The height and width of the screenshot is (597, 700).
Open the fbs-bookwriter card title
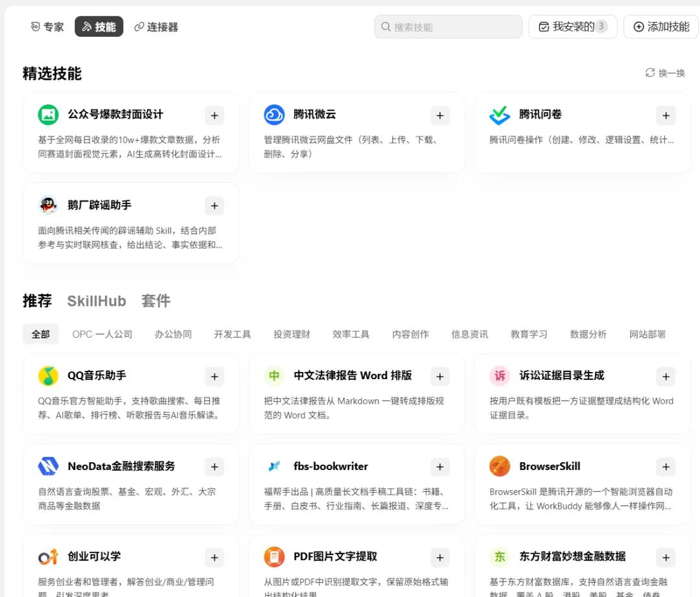coord(331,466)
